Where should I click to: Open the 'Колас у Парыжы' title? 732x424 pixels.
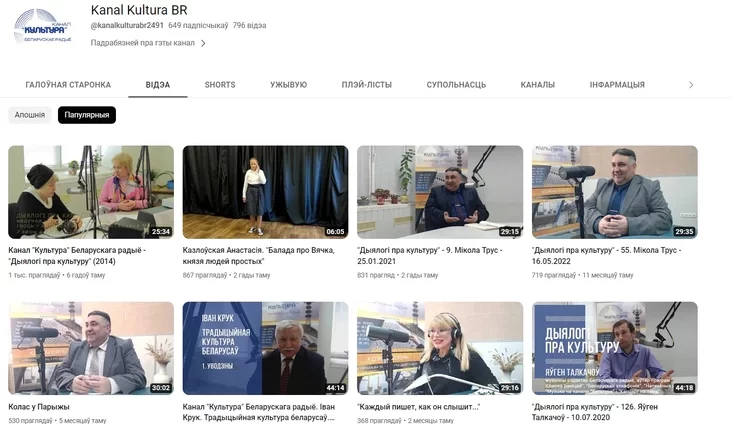[x=39, y=407]
